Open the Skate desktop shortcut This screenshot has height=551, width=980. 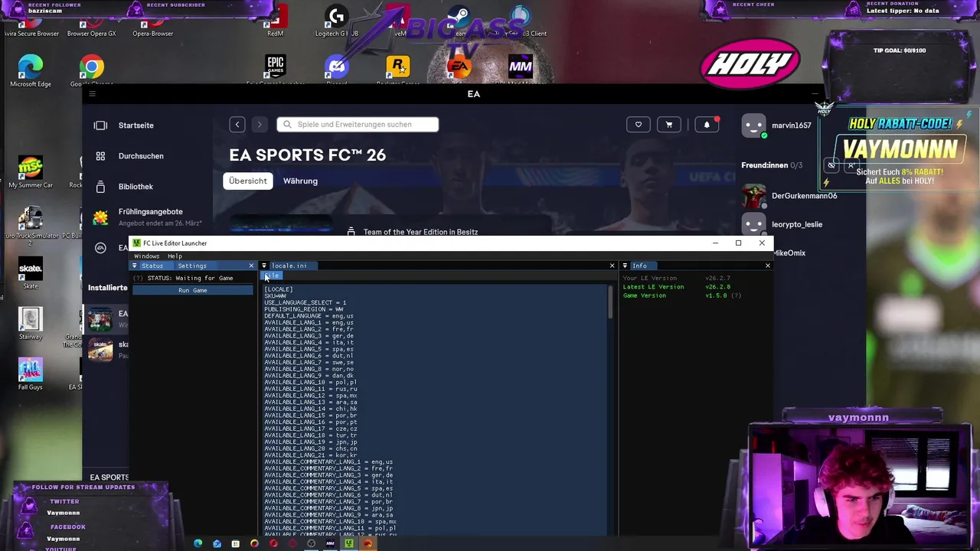click(31, 272)
